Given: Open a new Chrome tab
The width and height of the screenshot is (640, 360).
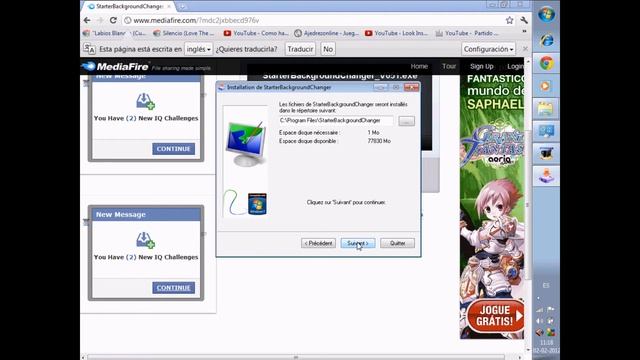Looking at the screenshot, I should coord(182,7).
